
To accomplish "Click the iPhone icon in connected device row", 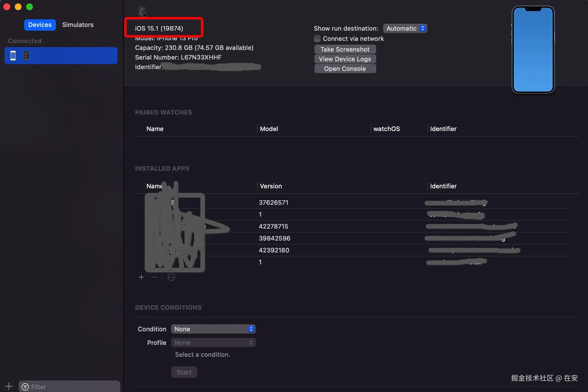I will 13,56.
